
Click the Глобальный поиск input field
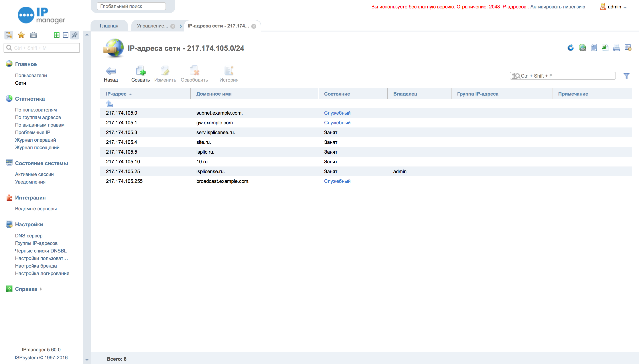pyautogui.click(x=131, y=6)
